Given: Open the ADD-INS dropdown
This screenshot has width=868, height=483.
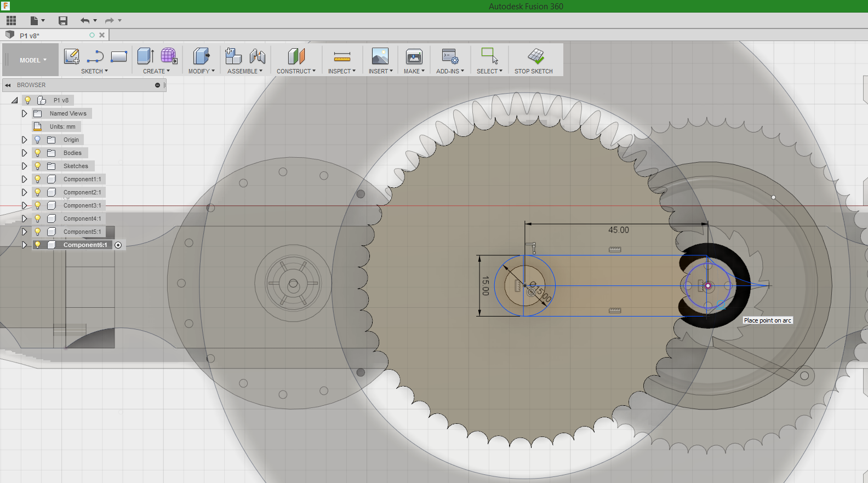Looking at the screenshot, I should [450, 71].
